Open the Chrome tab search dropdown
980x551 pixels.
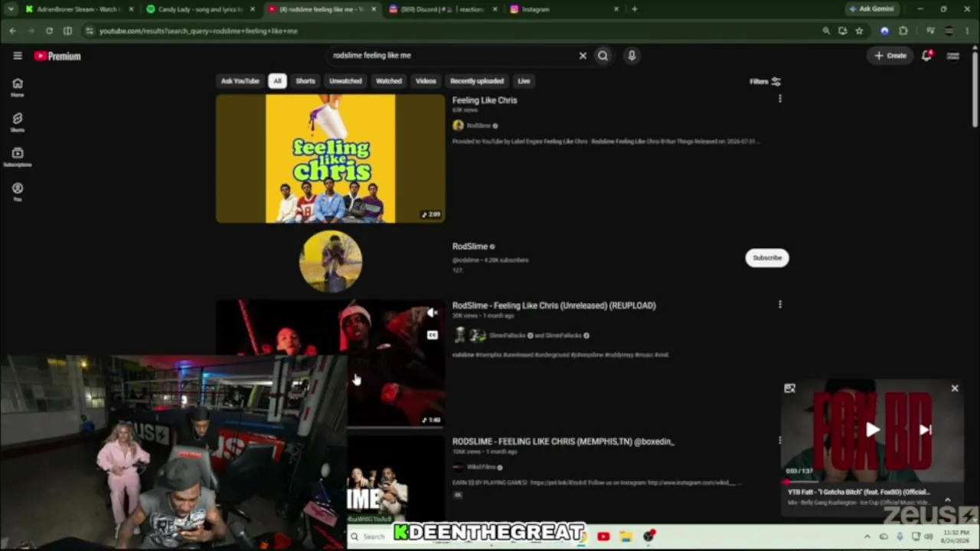(x=10, y=9)
